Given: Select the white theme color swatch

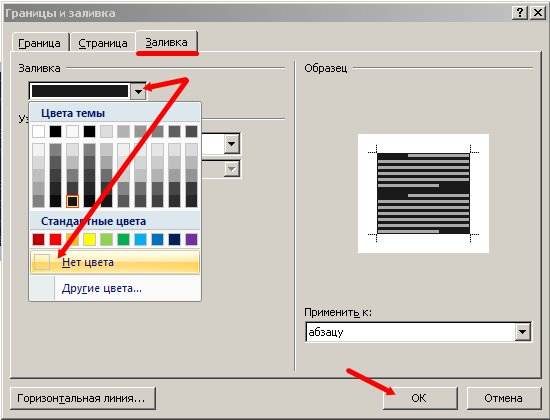Looking at the screenshot, I should [39, 132].
